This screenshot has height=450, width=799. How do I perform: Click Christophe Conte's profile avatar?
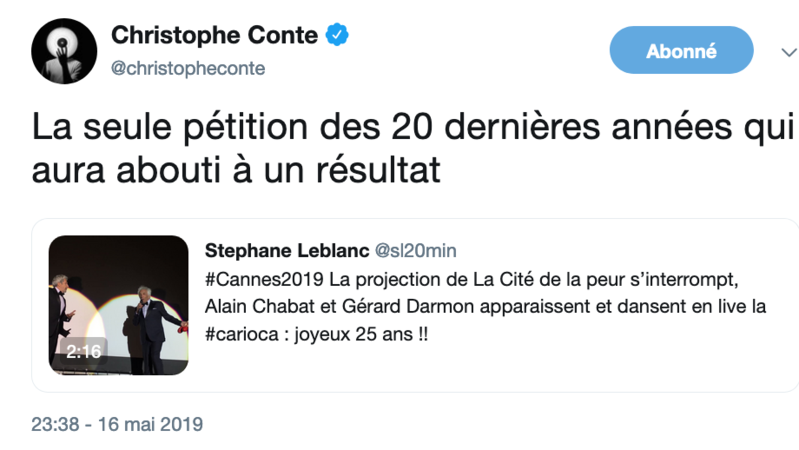tap(64, 50)
